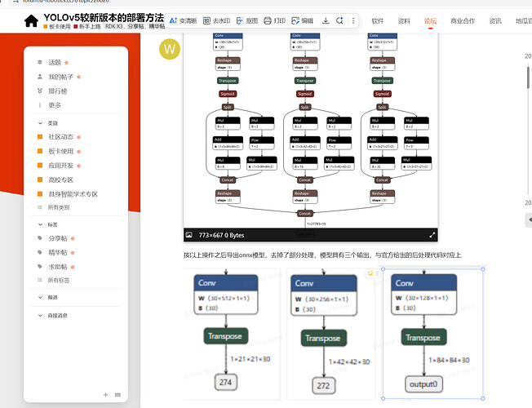The height and width of the screenshot is (408, 532).
Task: Open the 求助帖 tag in sidebar
Action: point(58,267)
